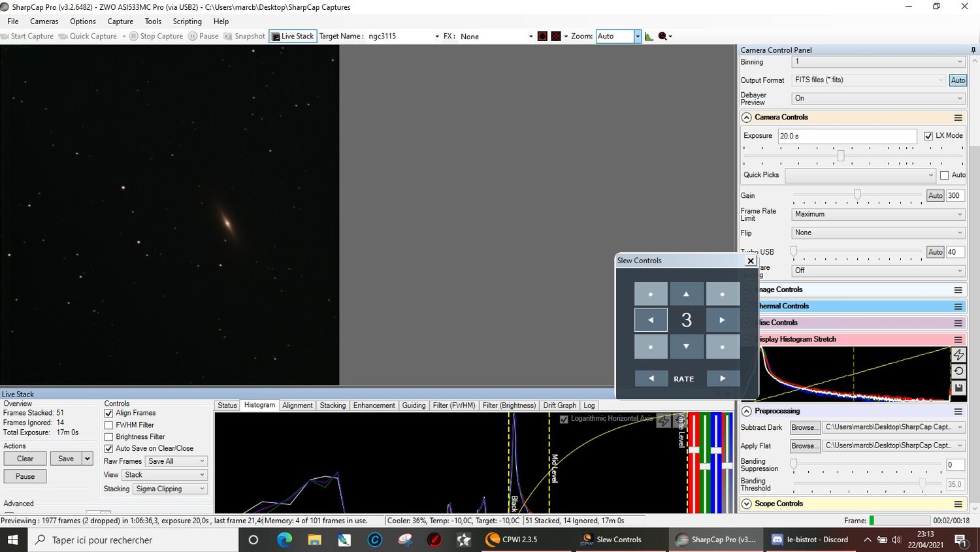980x552 pixels.
Task: Open the Scripting menu
Action: pyautogui.click(x=187, y=22)
